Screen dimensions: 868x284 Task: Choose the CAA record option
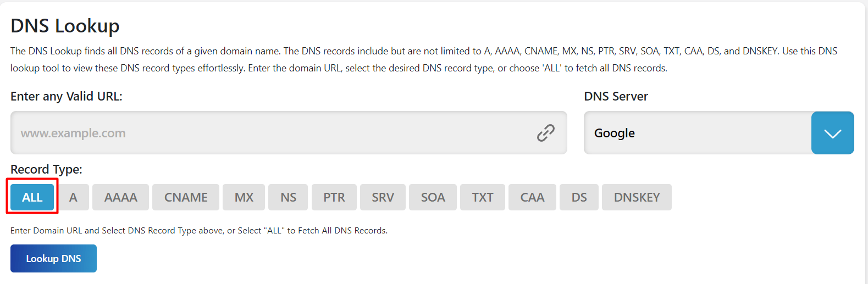[532, 197]
